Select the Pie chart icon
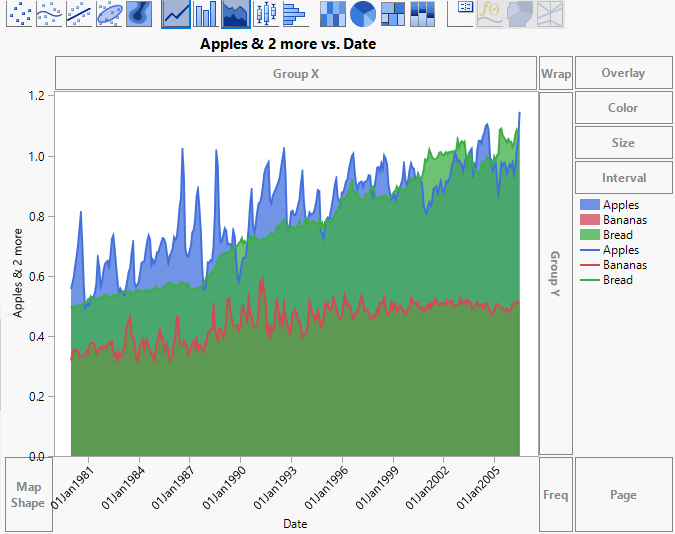Viewport: 675px width, 534px height. click(x=363, y=13)
